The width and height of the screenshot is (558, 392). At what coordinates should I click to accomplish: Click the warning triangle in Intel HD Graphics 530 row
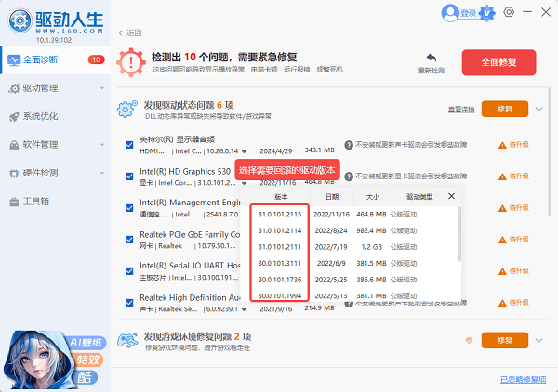(x=502, y=176)
